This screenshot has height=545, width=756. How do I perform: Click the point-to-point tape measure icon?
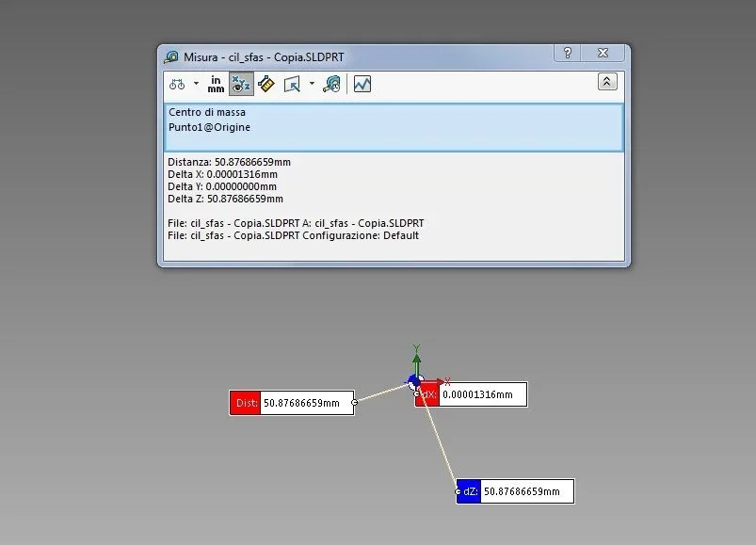coord(266,84)
